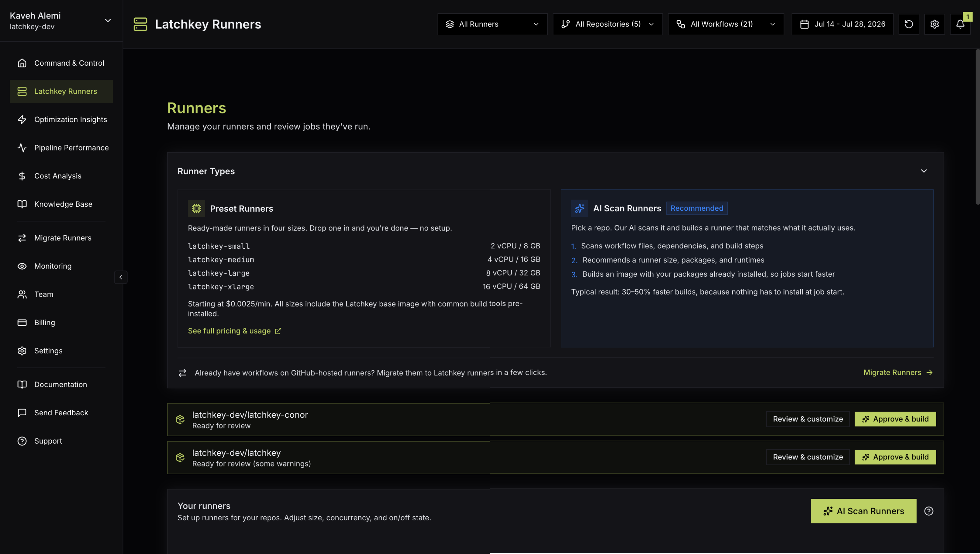Screen dimensions: 980x554
Task: Go to Command & Control
Action: [61, 63]
